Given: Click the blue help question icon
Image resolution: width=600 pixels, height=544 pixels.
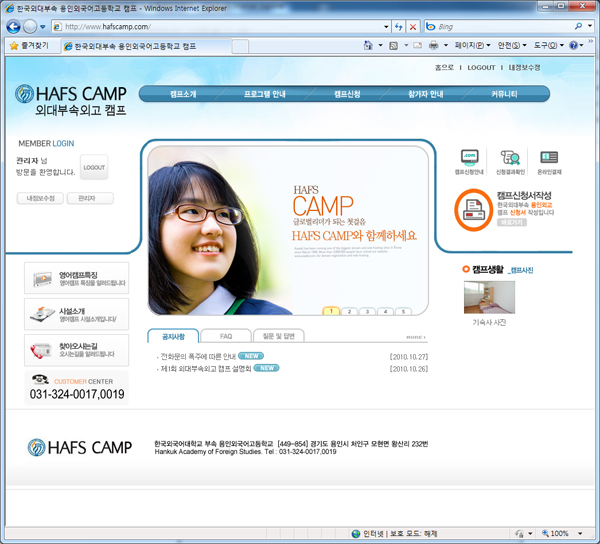Looking at the screenshot, I should point(574,46).
